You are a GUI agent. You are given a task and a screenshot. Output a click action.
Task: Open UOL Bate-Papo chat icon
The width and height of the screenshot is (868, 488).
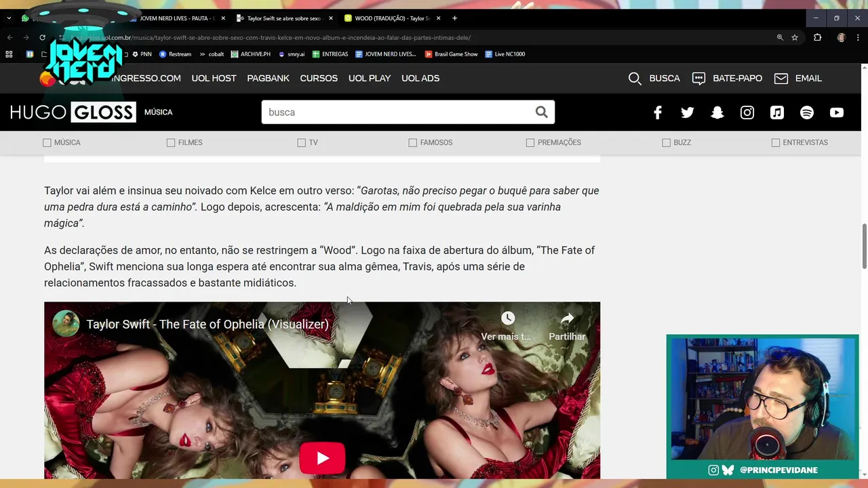pos(698,79)
